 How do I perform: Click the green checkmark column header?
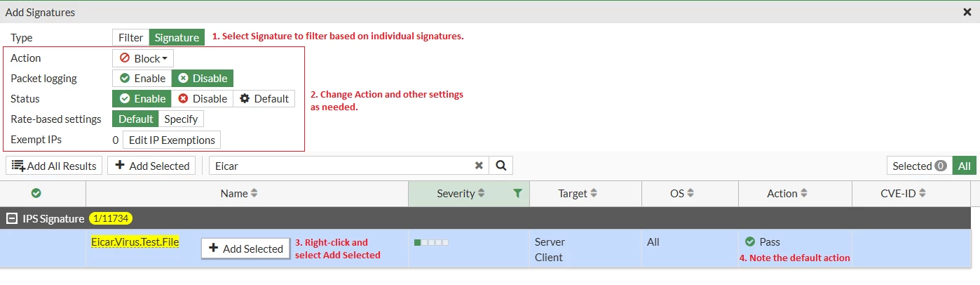pyautogui.click(x=36, y=193)
